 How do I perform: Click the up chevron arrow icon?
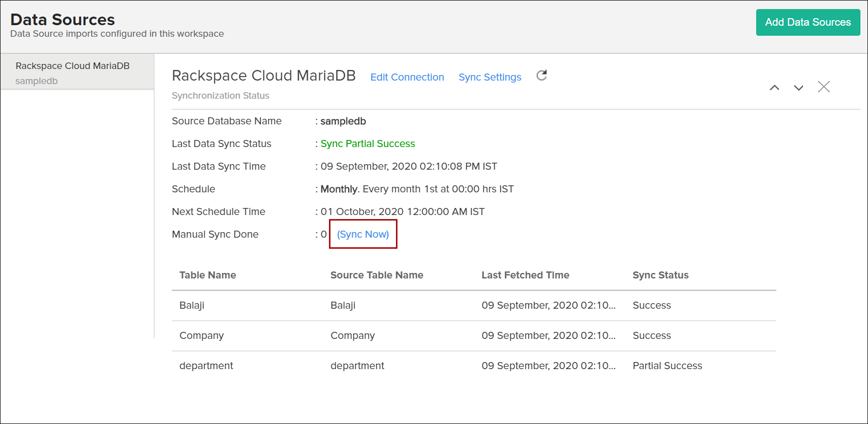click(x=774, y=88)
